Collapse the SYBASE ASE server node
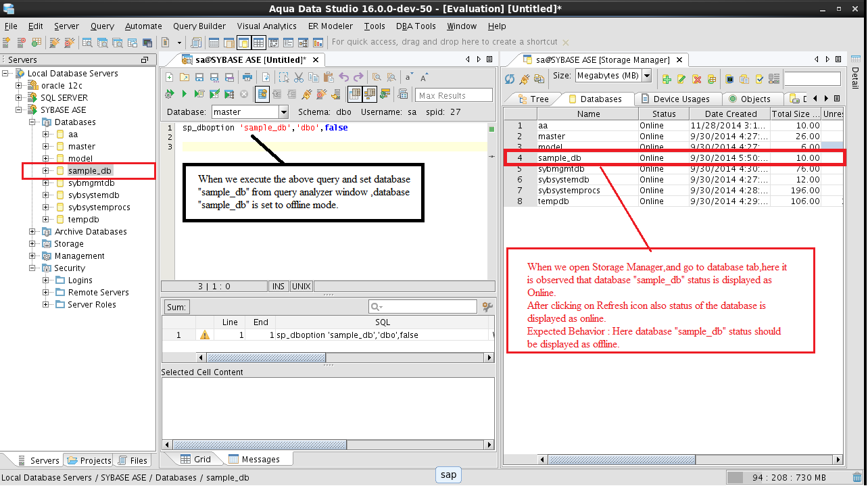Image resolution: width=868 pixels, height=488 pixels. [18, 109]
